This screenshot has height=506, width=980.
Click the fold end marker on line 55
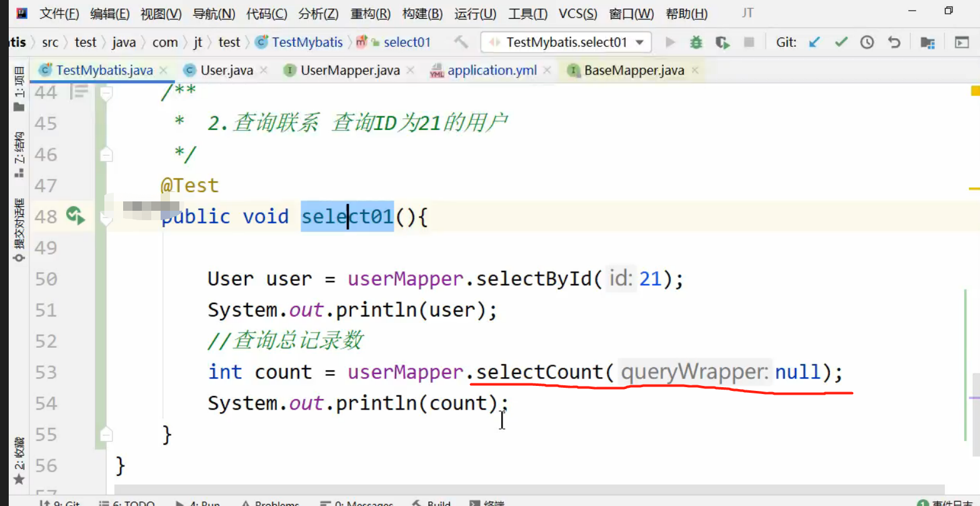[106, 435]
